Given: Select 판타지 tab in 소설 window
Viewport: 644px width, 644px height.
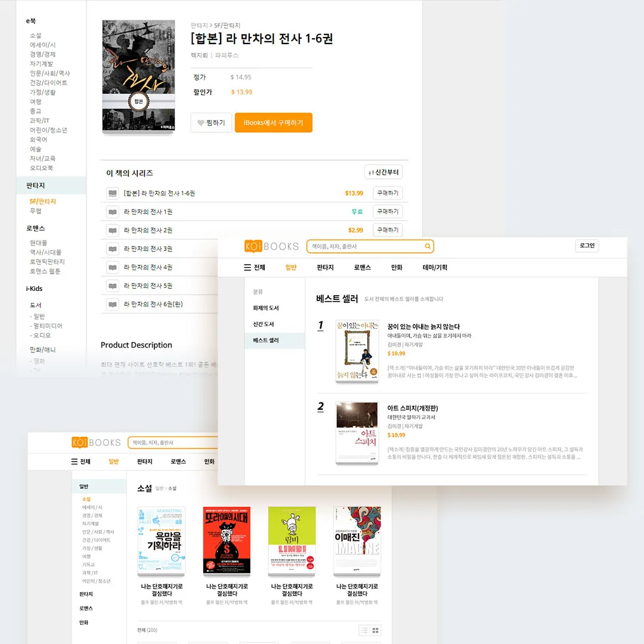Looking at the screenshot, I should [x=144, y=462].
